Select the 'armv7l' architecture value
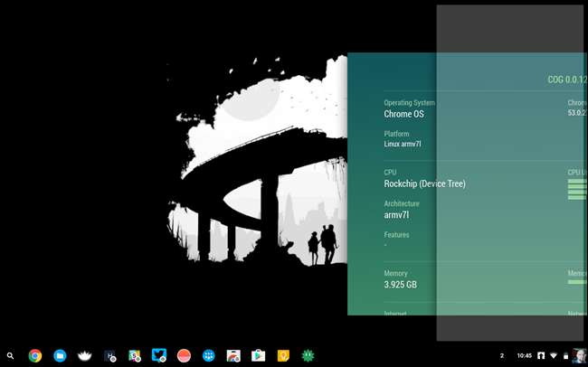The image size is (588, 367). 396,215
